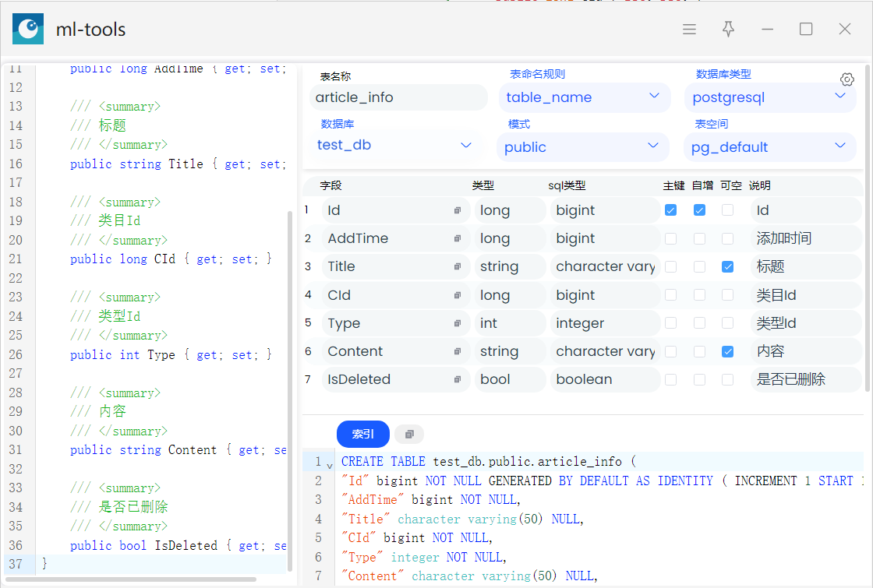Click the copy icon in IsDeleted field
The image size is (873, 588).
[458, 380]
